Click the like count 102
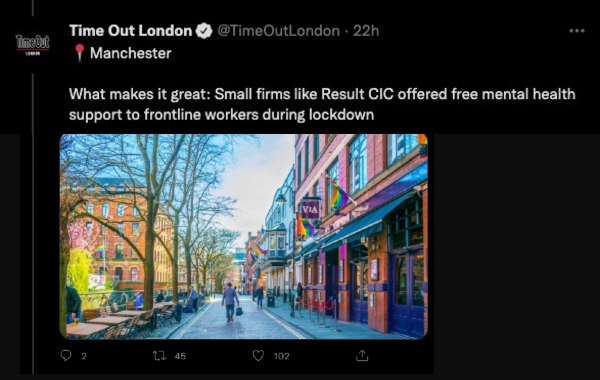Viewport: 600px width, 380px height. tap(281, 356)
